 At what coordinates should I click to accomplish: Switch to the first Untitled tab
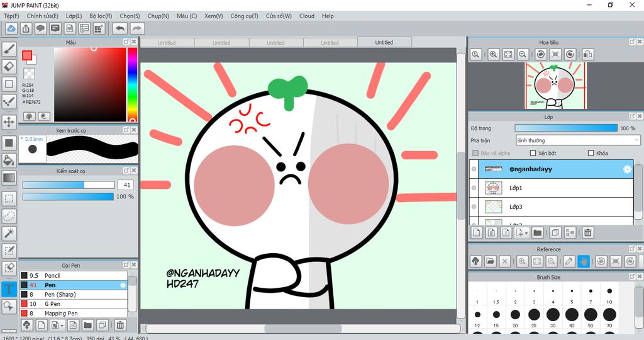pos(167,42)
